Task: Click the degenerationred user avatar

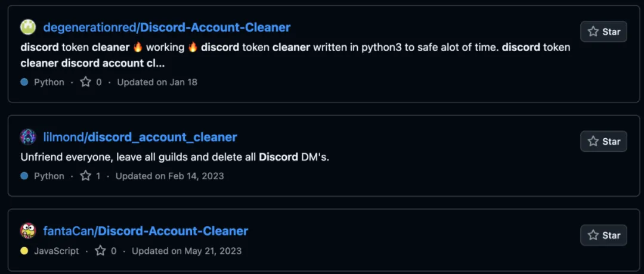Action: pos(28,27)
